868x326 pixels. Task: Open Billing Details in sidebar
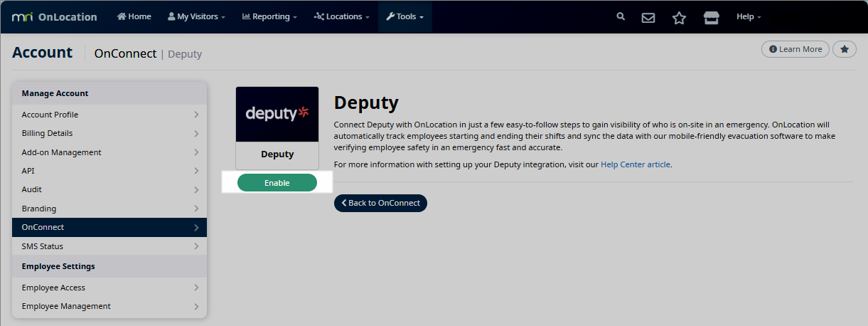tap(109, 133)
